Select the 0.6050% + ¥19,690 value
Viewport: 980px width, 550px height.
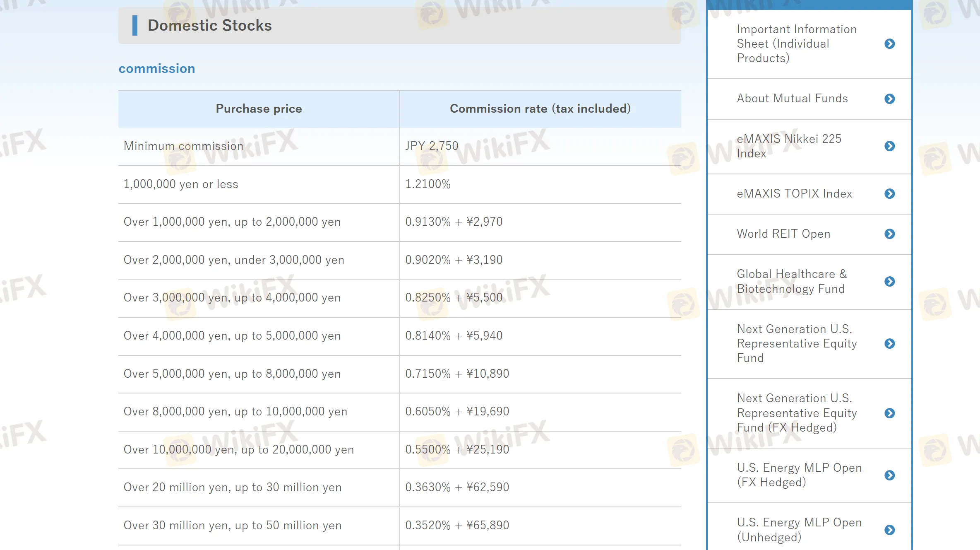[x=457, y=412]
